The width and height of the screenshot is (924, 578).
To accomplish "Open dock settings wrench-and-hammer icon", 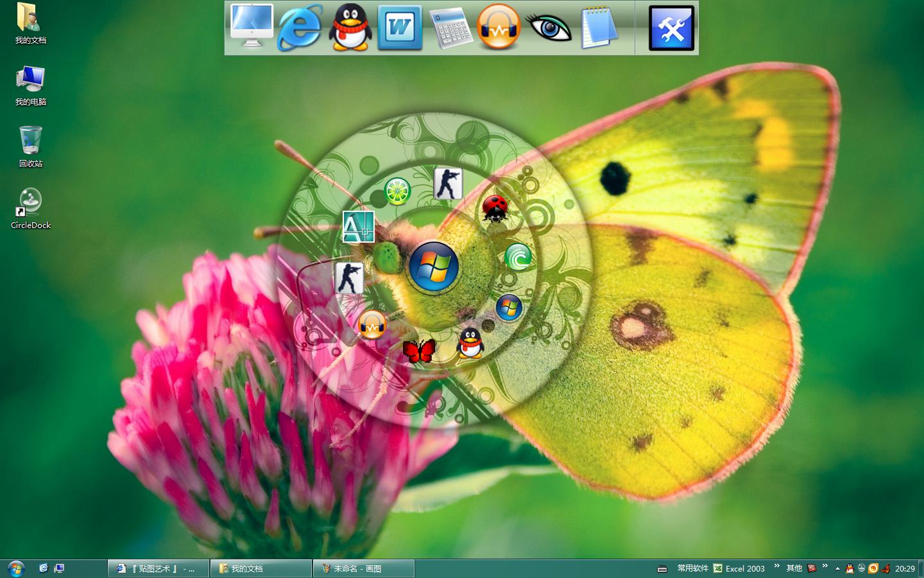I will point(671,28).
